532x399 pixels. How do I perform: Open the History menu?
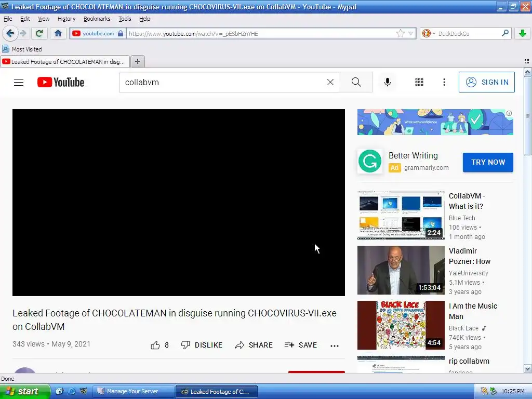pos(66,19)
